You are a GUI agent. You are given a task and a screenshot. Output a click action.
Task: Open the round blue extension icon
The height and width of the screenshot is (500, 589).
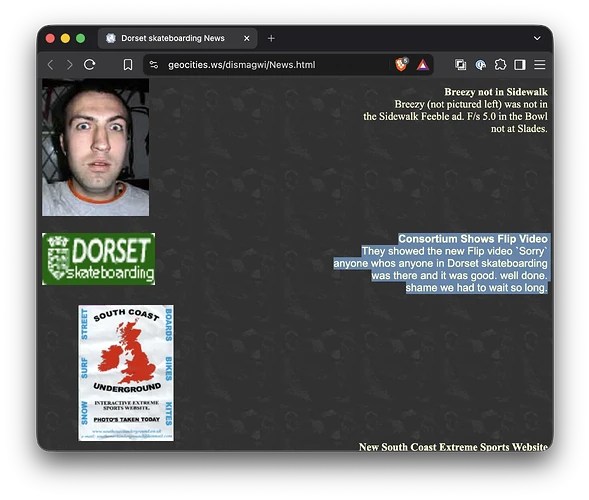pos(480,65)
